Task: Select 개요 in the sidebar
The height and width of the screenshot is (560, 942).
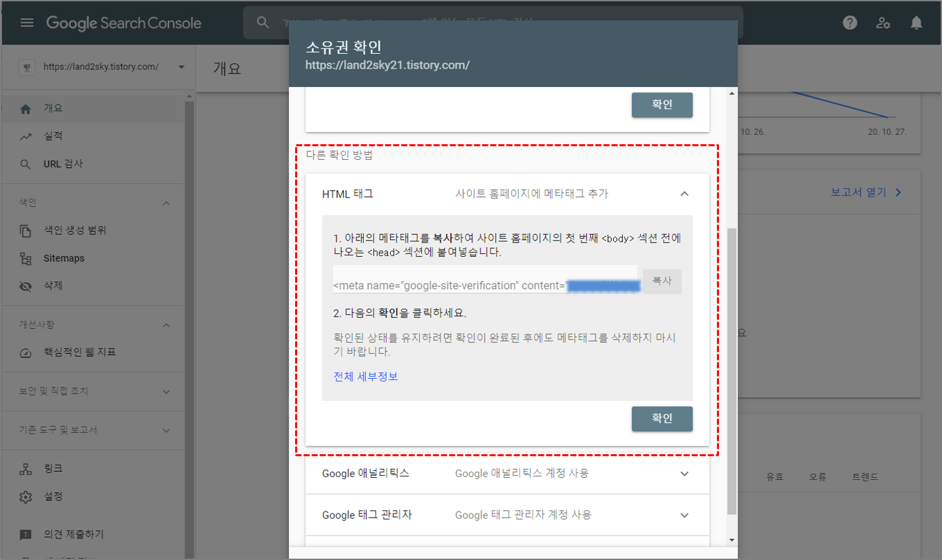Action: tap(93, 108)
